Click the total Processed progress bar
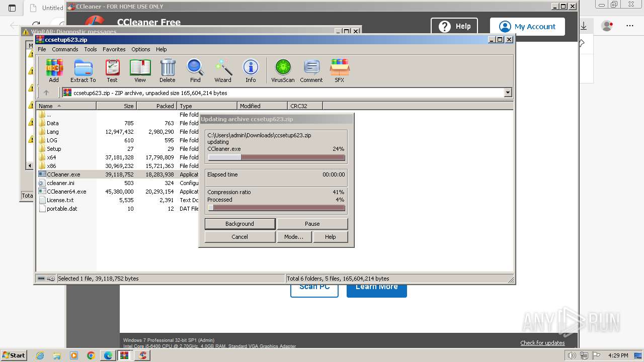 click(276, 208)
